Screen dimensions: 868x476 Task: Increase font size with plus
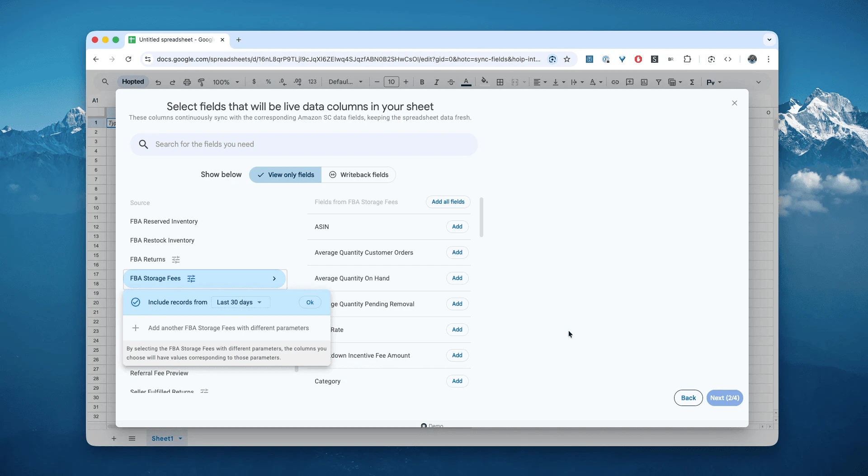(406, 82)
